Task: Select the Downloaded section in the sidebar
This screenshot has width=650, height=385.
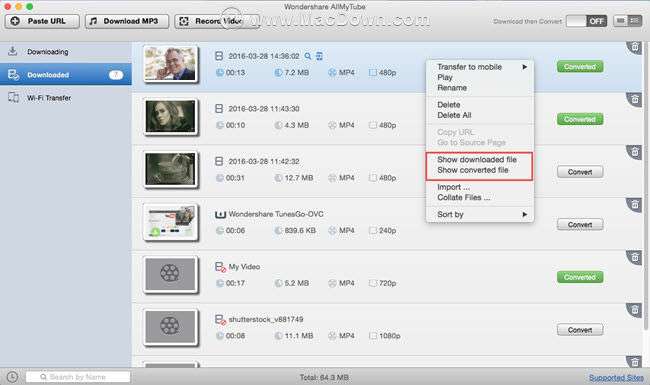Action: (65, 75)
